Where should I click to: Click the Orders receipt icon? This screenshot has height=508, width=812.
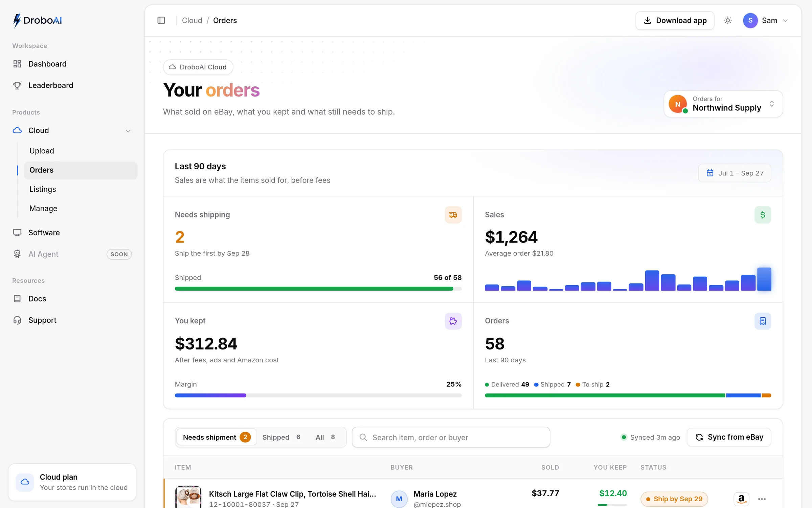pyautogui.click(x=763, y=321)
